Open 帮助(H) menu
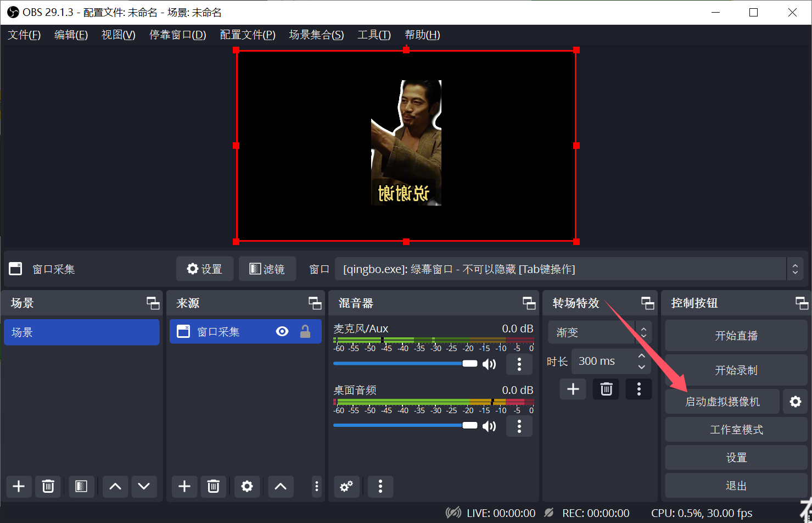 (x=422, y=35)
